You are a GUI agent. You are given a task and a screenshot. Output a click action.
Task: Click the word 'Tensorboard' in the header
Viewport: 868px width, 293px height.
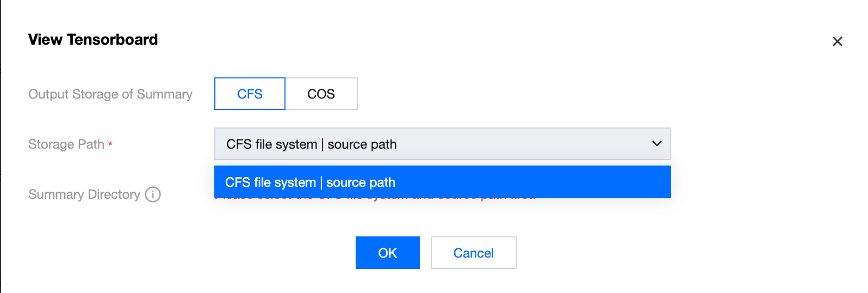pyautogui.click(x=112, y=39)
